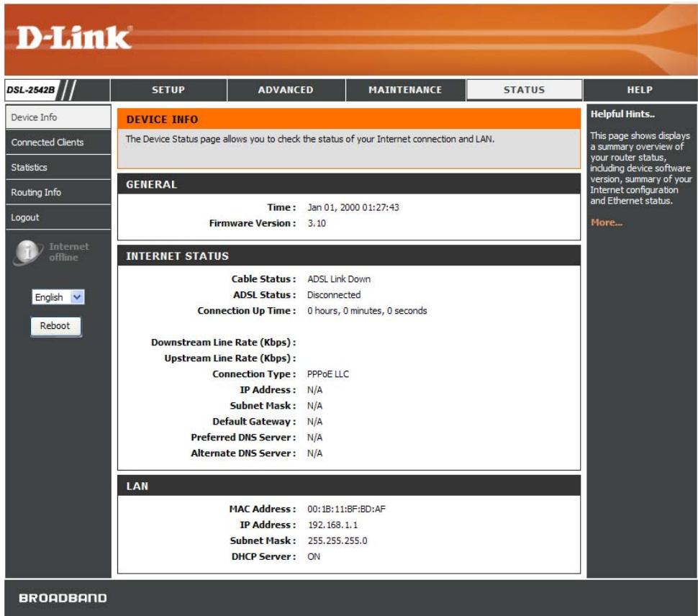
Task: Click the Reboot button
Action: 55,326
